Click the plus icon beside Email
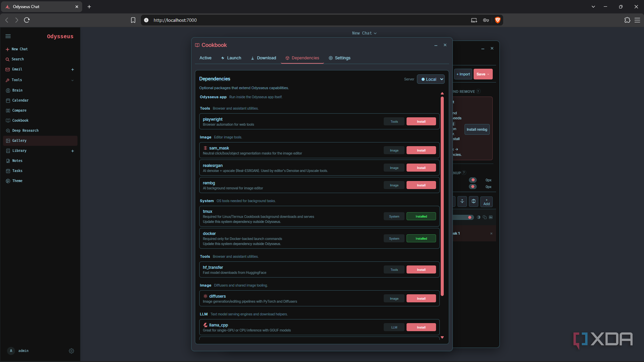The width and height of the screenshot is (644, 362). tap(72, 69)
